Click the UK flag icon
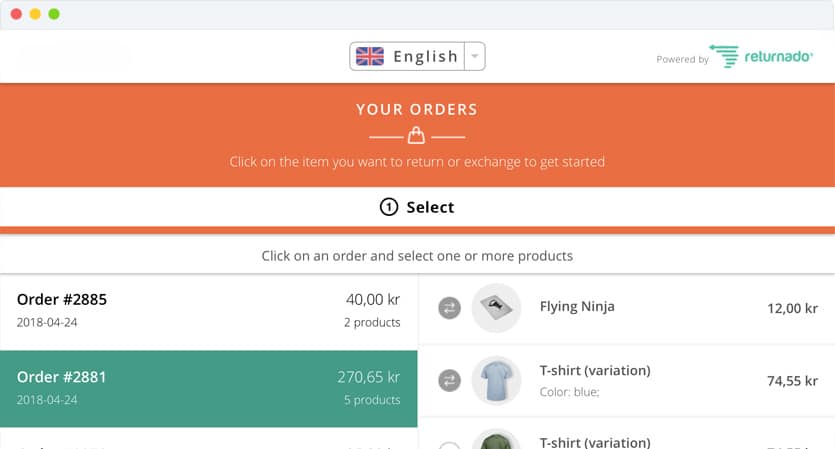 click(370, 56)
